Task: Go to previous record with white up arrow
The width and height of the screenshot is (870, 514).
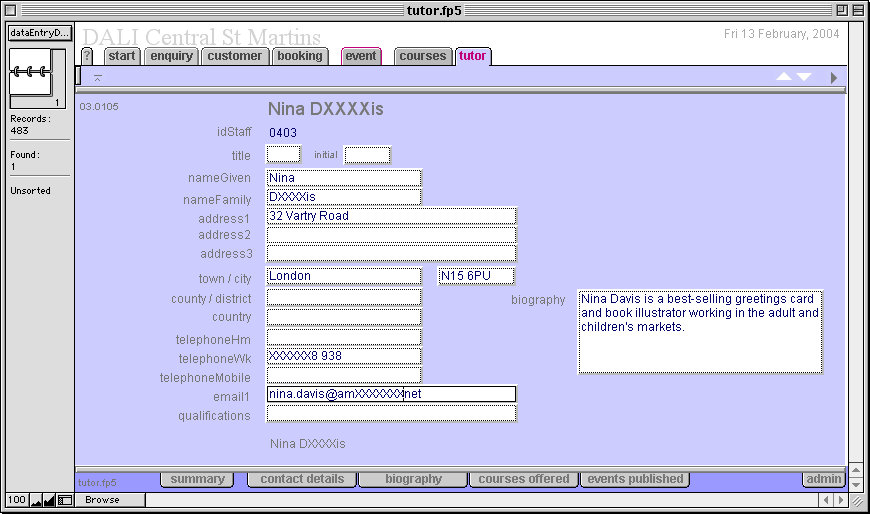Action: click(784, 77)
